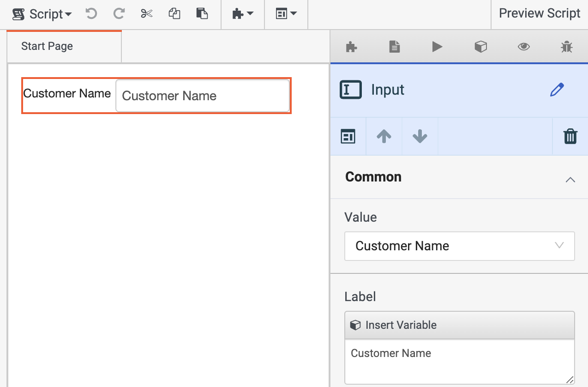588x387 pixels.
Task: Collapse the Common section chevron
Action: click(570, 180)
